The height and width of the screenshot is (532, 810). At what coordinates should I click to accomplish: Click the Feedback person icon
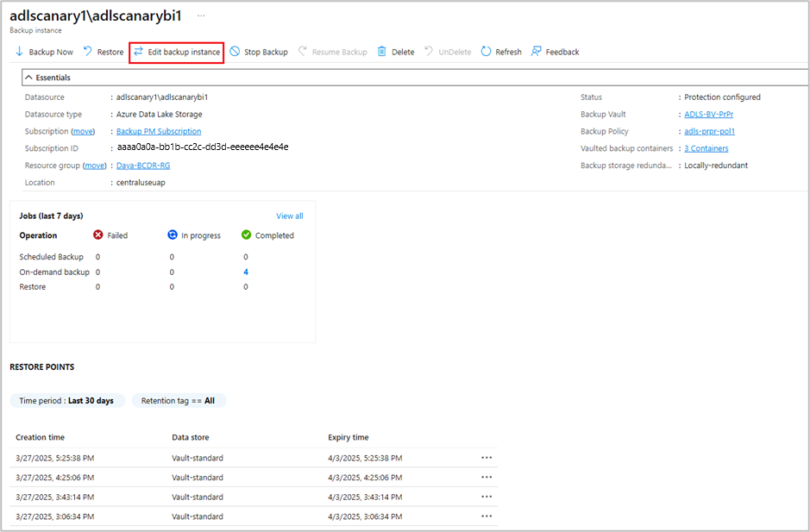(x=537, y=51)
